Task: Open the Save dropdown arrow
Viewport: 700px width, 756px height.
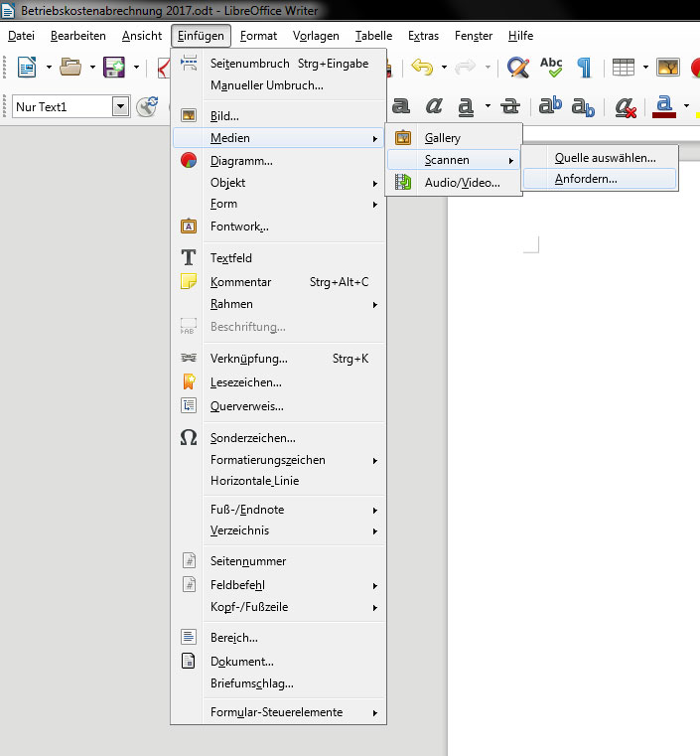Action: [x=136, y=67]
